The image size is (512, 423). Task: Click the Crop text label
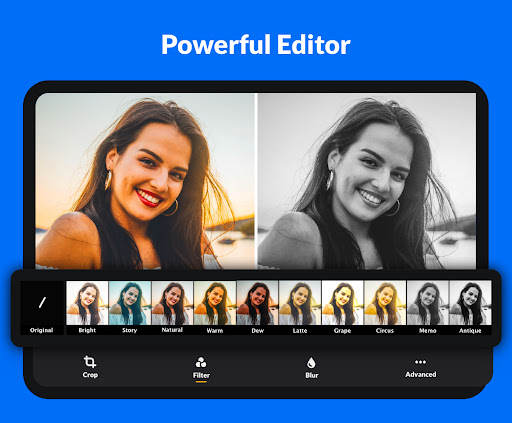tap(90, 375)
